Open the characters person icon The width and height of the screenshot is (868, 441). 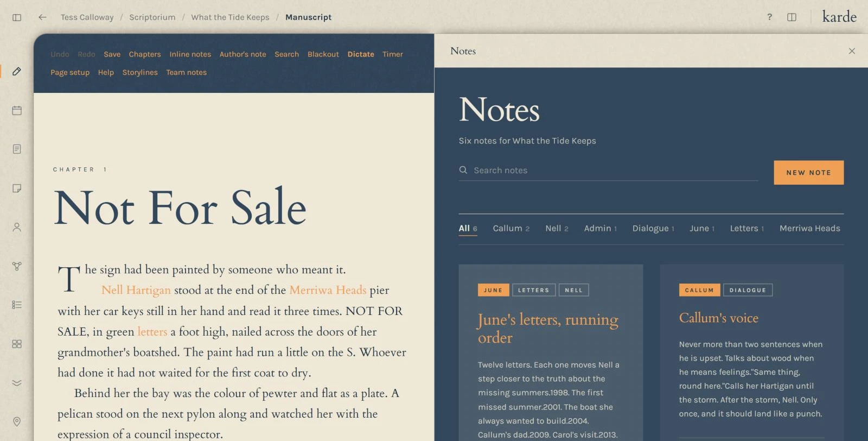(17, 227)
